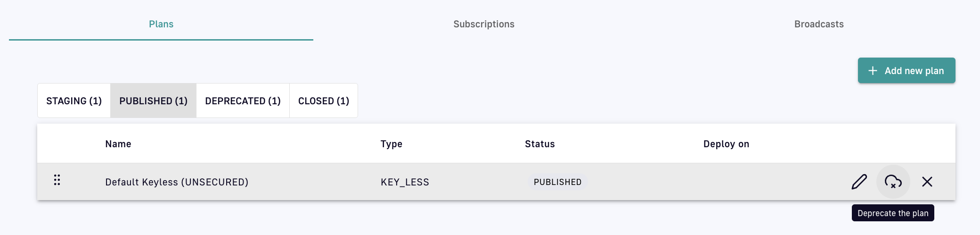The image size is (980, 235).
Task: Open the Default Keyless (UNSECURED) plan
Action: click(x=177, y=182)
